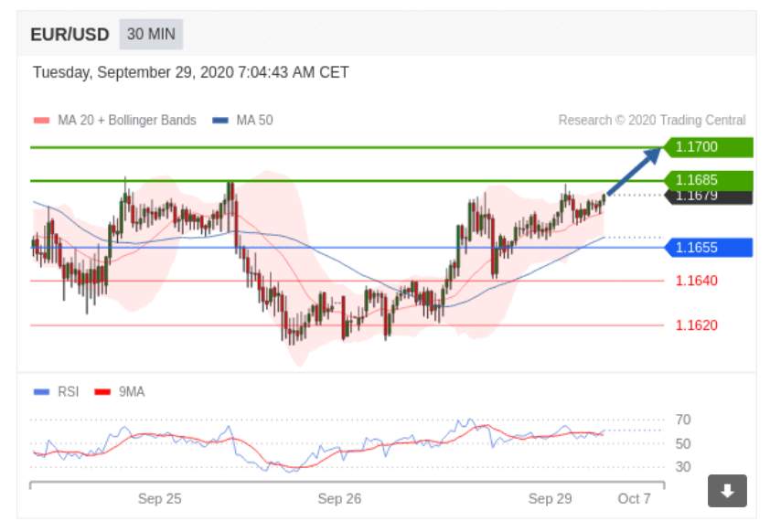
Task: Click the Oct 7 date axis label
Action: click(634, 498)
